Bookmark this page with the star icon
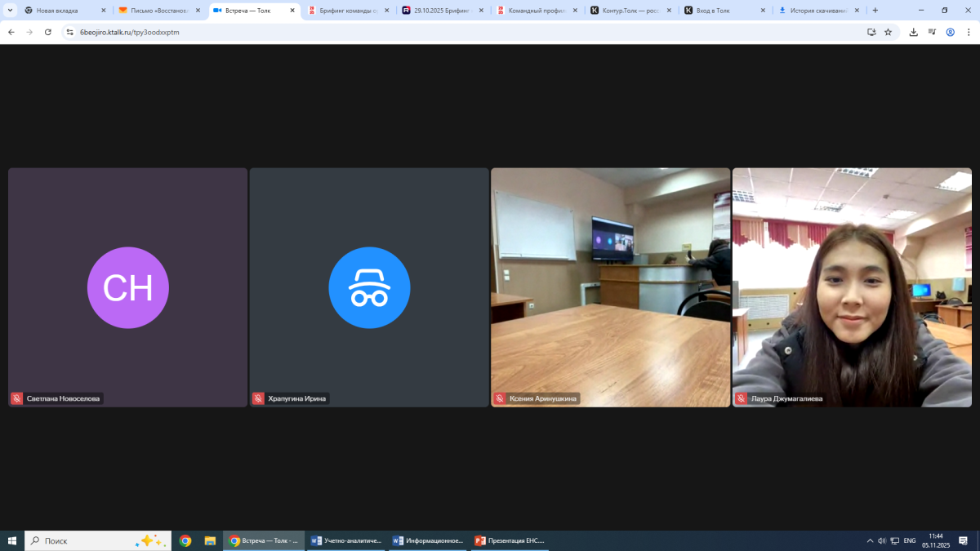 888,32
